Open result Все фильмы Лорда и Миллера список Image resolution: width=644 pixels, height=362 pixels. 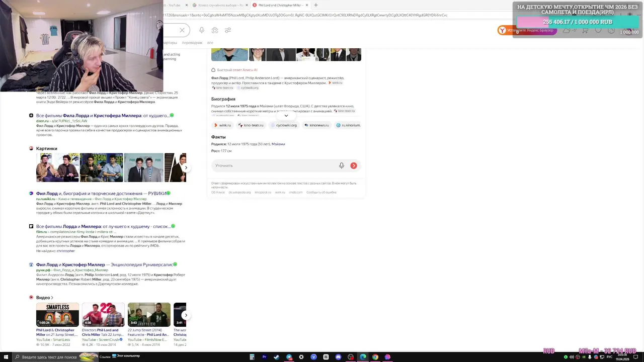(103, 226)
